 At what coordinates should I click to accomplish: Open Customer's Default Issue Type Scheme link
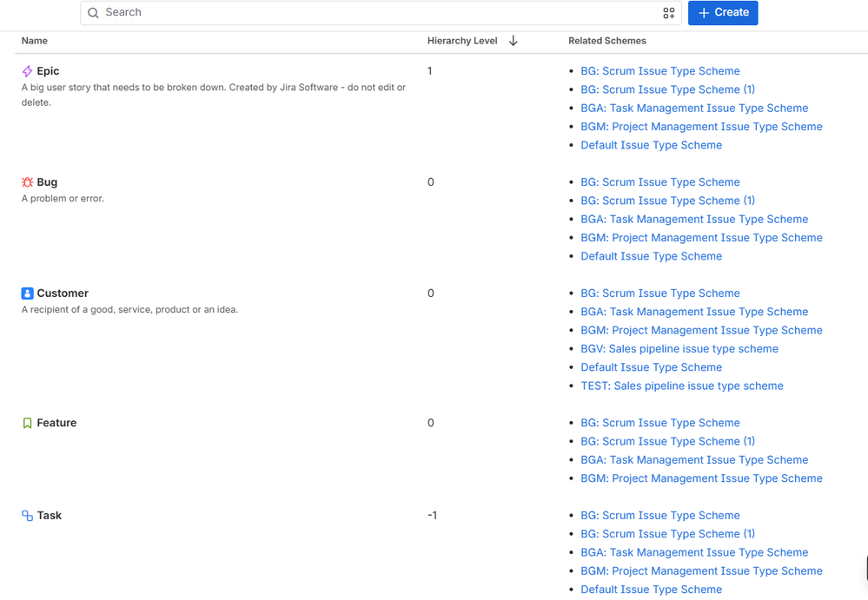pos(651,367)
